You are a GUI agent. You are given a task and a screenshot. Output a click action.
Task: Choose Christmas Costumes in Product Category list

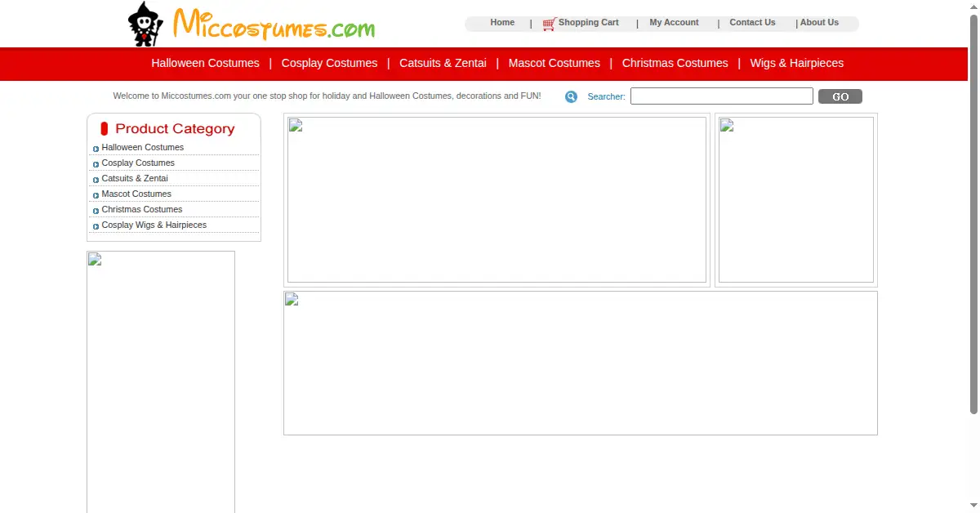tap(142, 210)
